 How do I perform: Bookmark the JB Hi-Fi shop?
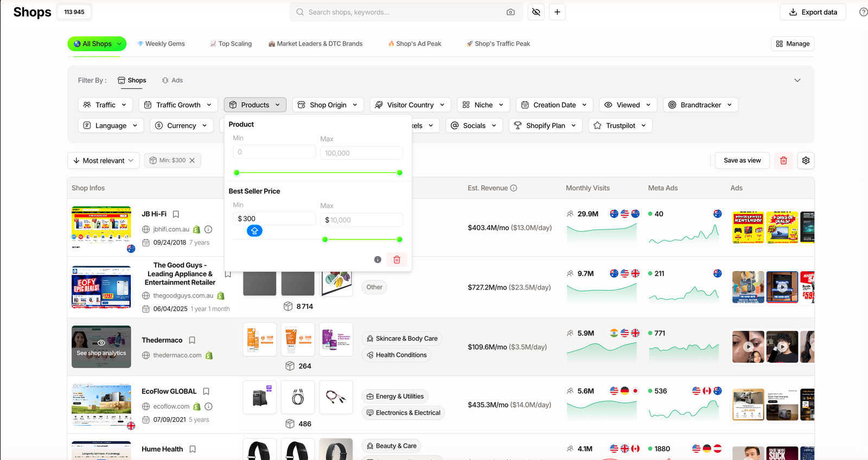click(x=176, y=214)
